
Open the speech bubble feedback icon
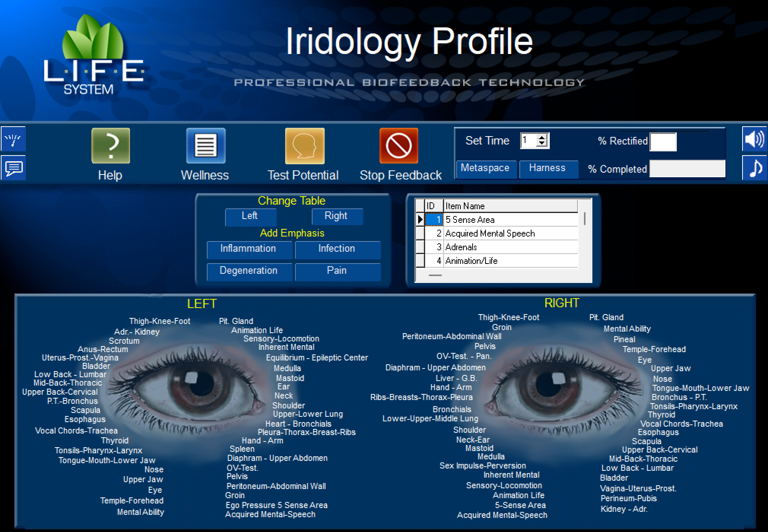click(13, 167)
